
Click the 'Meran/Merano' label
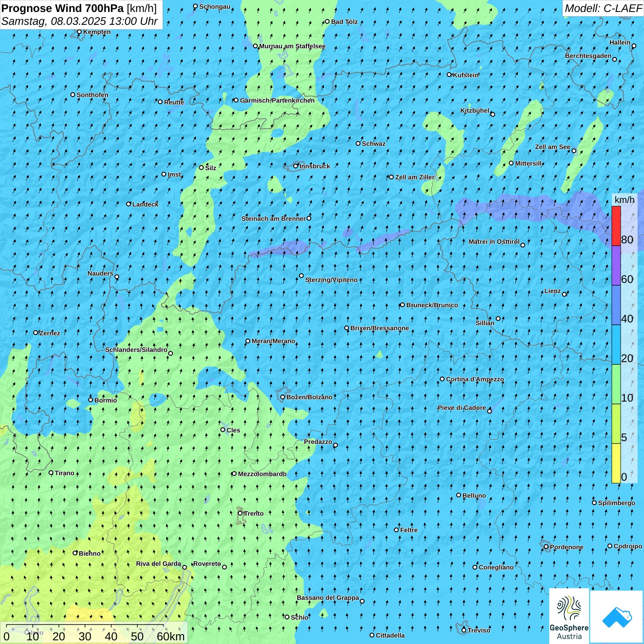[273, 341]
